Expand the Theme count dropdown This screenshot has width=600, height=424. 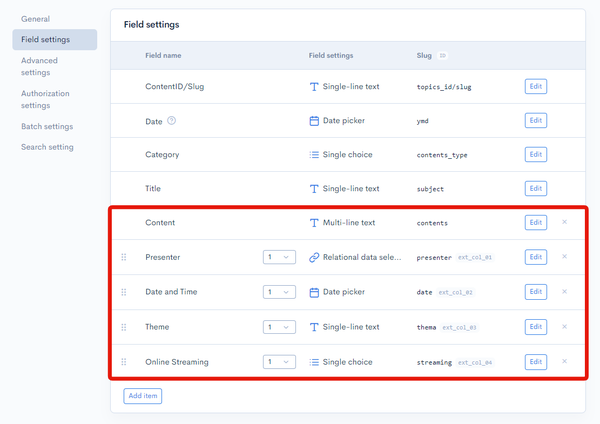pyautogui.click(x=279, y=327)
